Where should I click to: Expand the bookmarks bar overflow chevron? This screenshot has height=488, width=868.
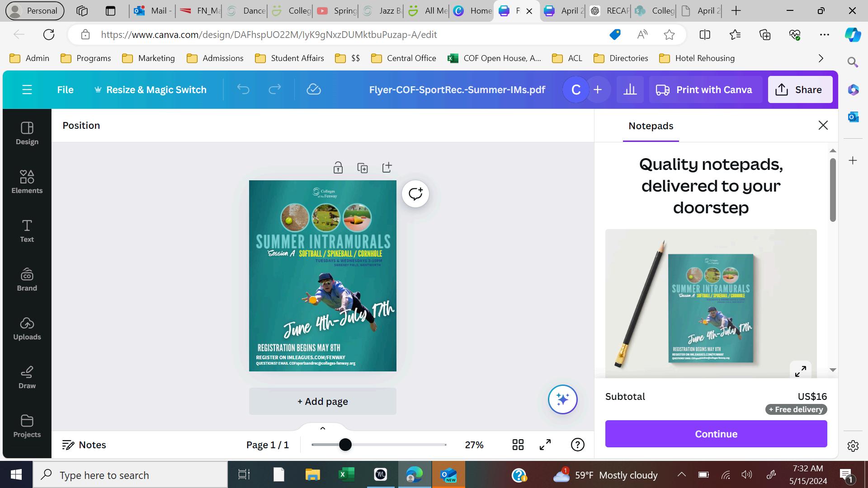[x=821, y=58]
